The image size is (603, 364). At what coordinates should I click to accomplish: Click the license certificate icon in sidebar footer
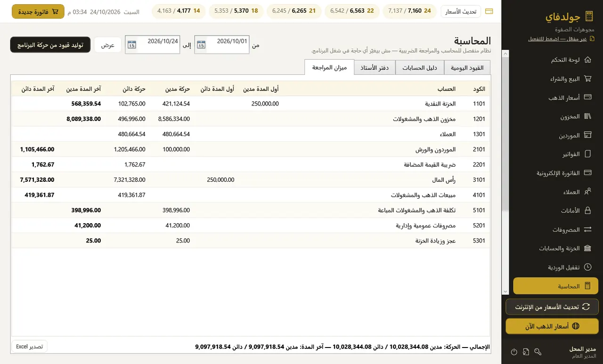pyautogui.click(x=526, y=352)
